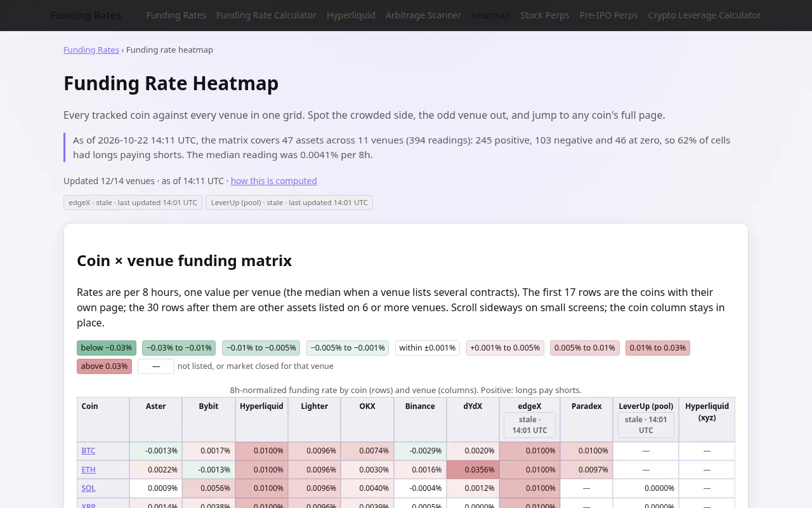812x508 pixels.
Task: Click ETH Aster cell 0.0022%
Action: tap(155, 469)
